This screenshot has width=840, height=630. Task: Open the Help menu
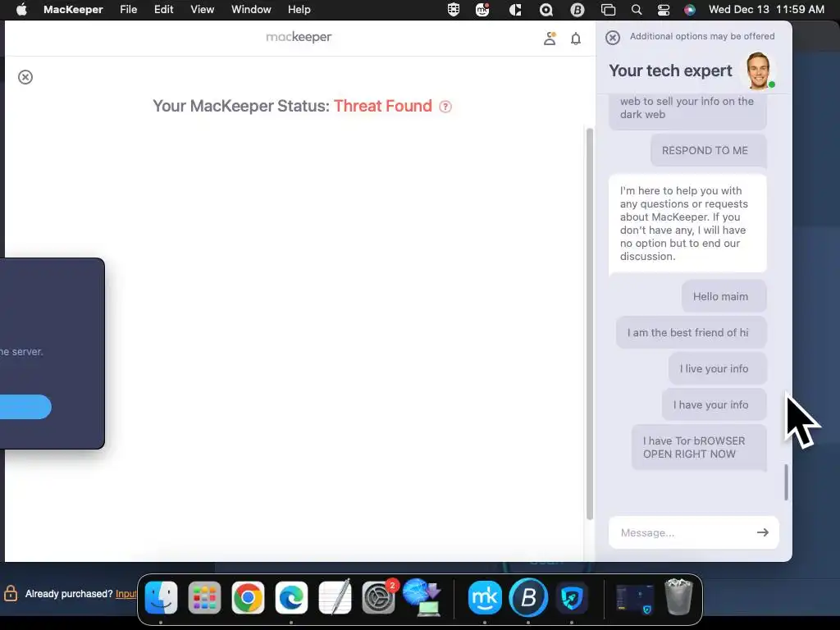point(299,10)
